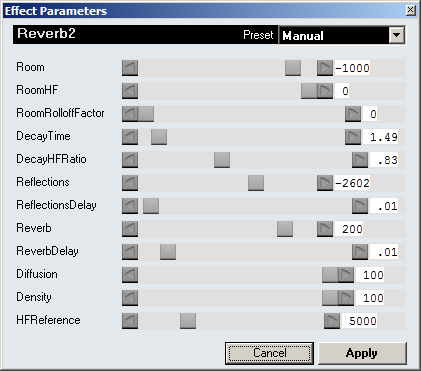The width and height of the screenshot is (421, 371).
Task: Decrease RoomHF with left arrow
Action: (x=130, y=91)
